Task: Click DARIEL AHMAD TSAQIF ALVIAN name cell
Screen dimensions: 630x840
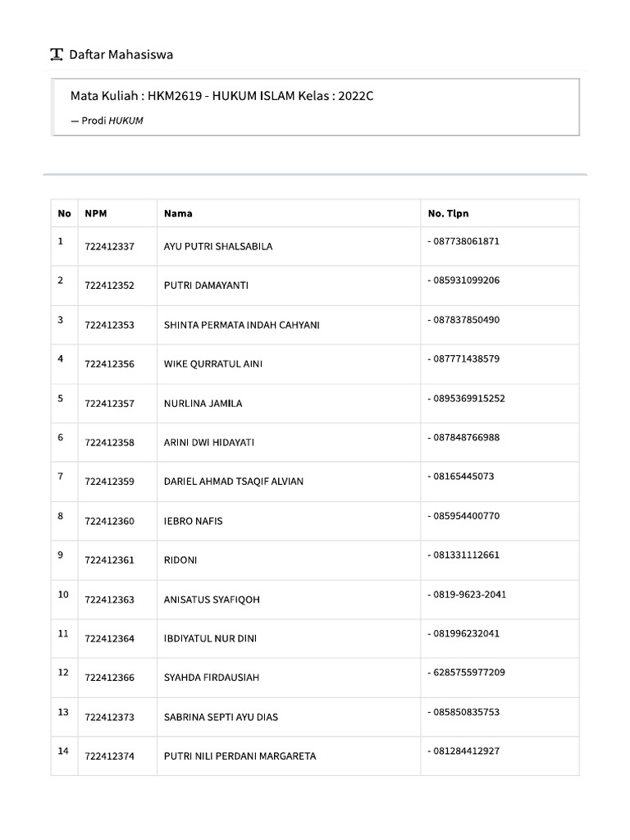Action: [234, 482]
